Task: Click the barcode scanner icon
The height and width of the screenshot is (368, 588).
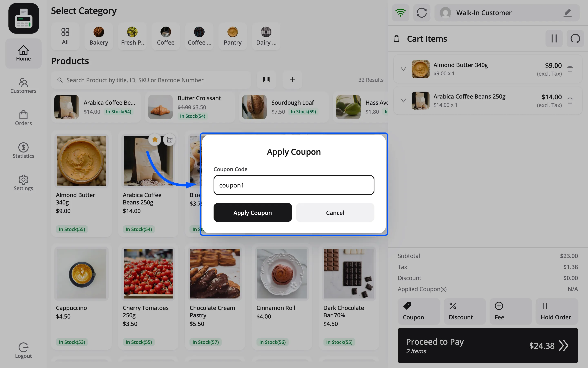Action: coord(267,80)
